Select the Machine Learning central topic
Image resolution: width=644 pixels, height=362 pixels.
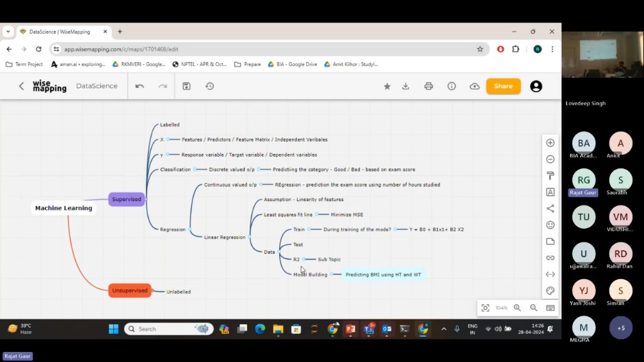pyautogui.click(x=64, y=208)
